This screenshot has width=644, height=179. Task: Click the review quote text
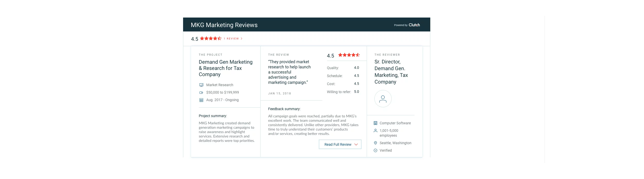click(289, 72)
